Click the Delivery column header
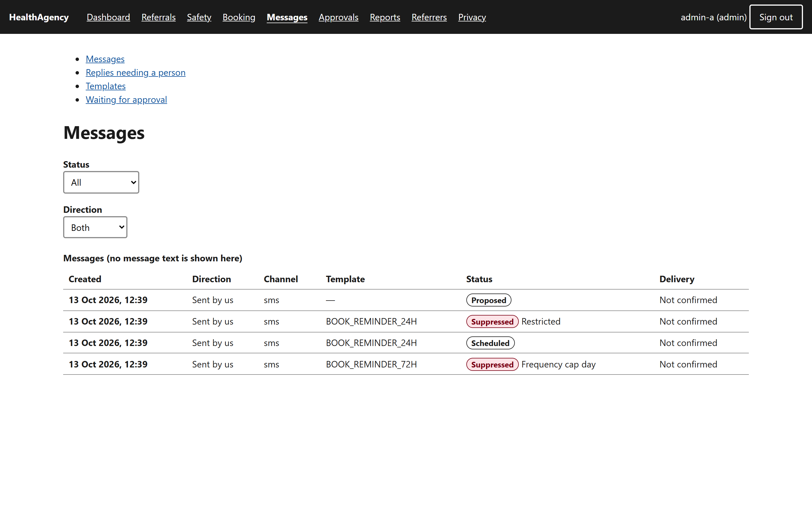 677,279
